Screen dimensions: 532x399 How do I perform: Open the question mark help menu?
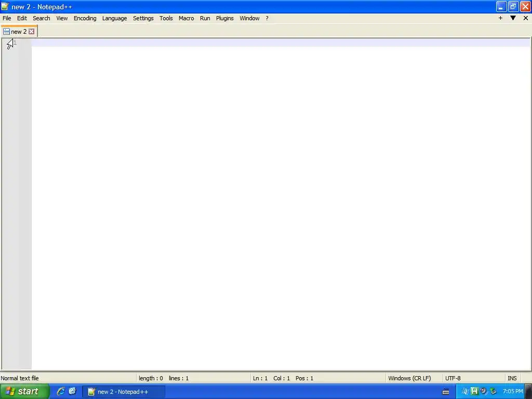(267, 18)
